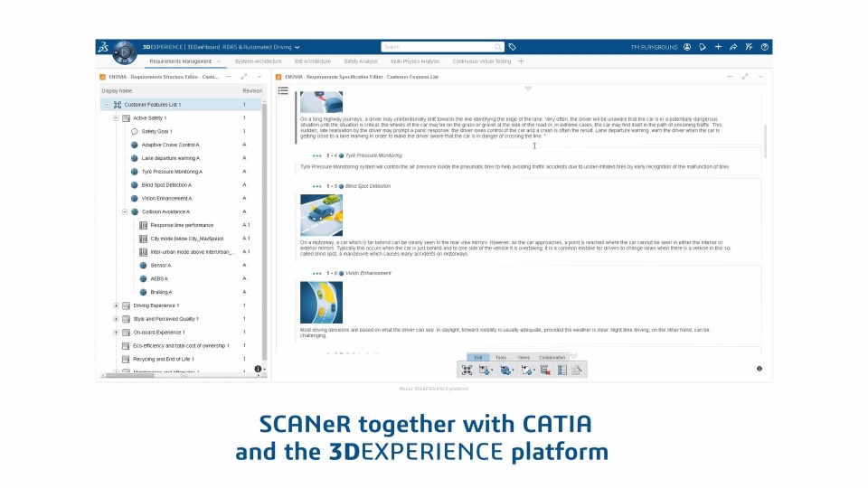Click the Vision Enhancement thumbnail image

click(322, 303)
